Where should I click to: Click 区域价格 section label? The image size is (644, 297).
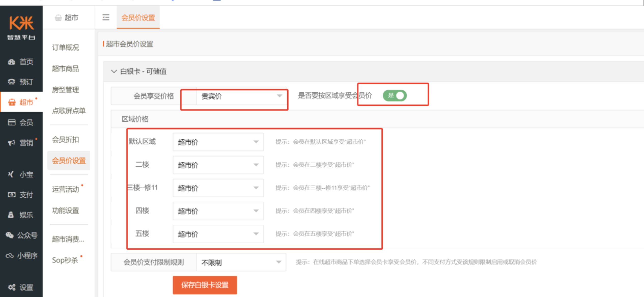tap(135, 119)
